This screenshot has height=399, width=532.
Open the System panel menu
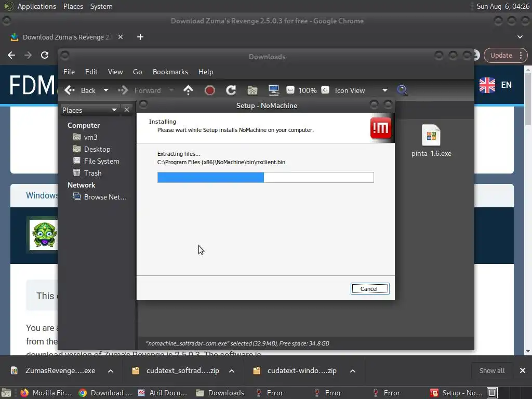(101, 6)
